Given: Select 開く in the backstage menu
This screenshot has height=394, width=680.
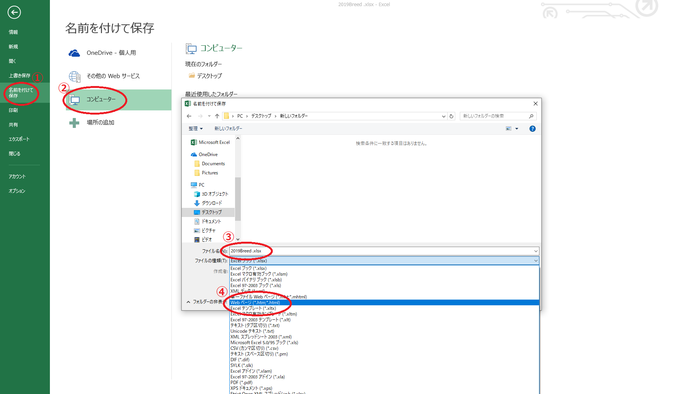Looking at the screenshot, I should click(x=13, y=61).
